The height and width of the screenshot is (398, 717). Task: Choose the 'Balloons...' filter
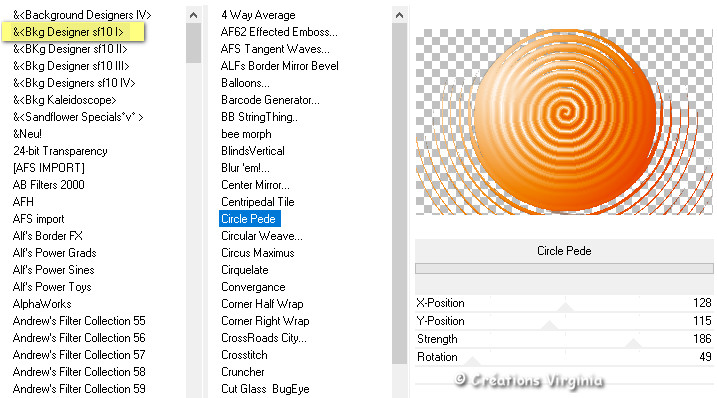pos(245,83)
